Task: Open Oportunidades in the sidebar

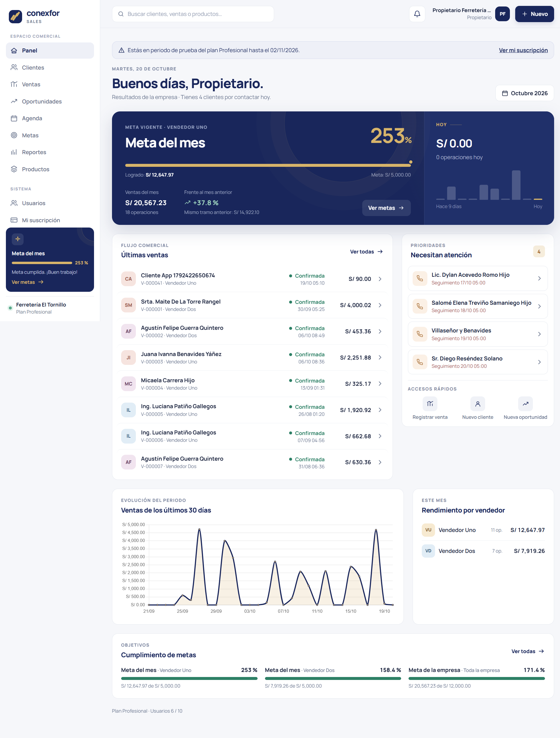Action: point(50,101)
